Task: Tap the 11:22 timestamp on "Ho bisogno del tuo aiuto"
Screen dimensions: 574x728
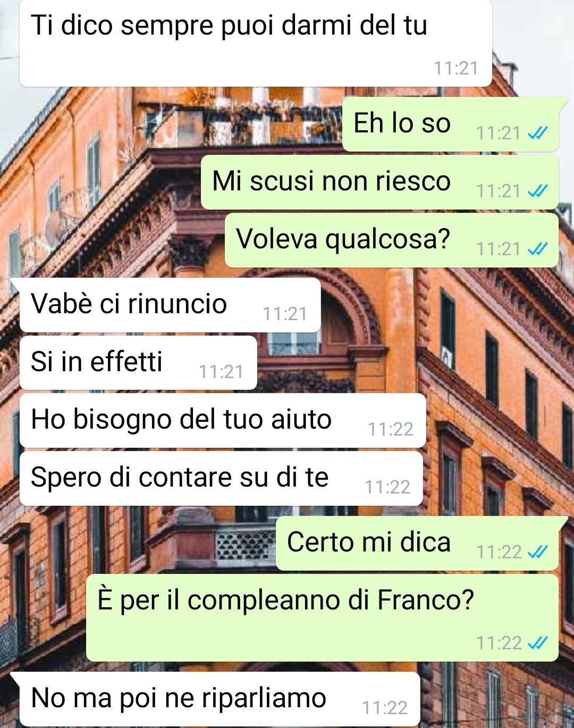Action: click(x=391, y=429)
